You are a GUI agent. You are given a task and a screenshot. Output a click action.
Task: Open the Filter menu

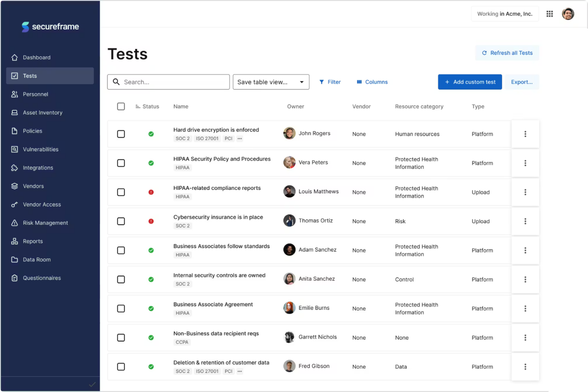pyautogui.click(x=330, y=82)
